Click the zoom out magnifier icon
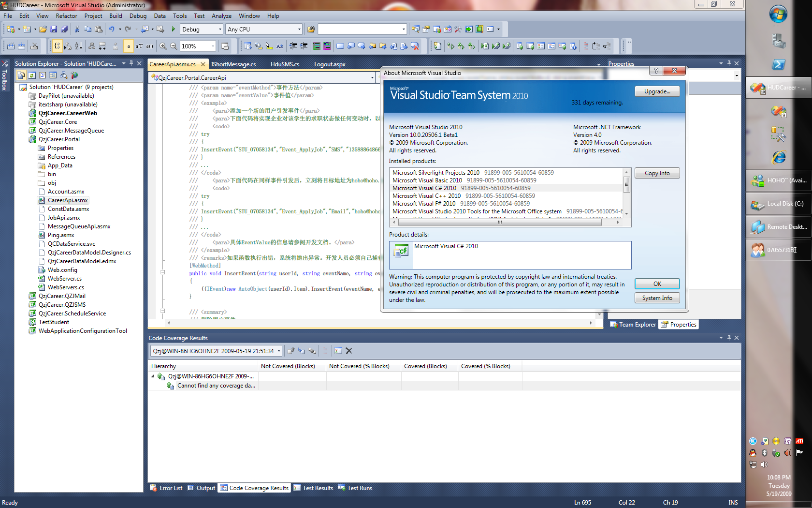Image resolution: width=812 pixels, height=508 pixels. pyautogui.click(x=174, y=46)
